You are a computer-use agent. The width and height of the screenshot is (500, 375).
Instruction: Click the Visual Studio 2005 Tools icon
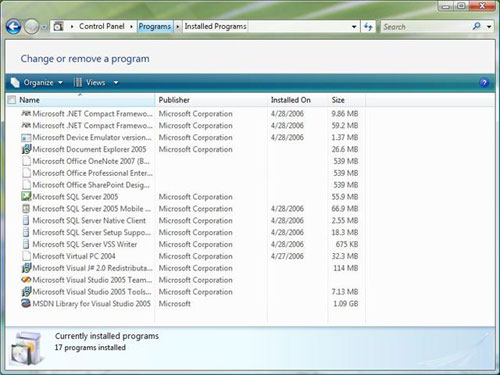pos(26,292)
